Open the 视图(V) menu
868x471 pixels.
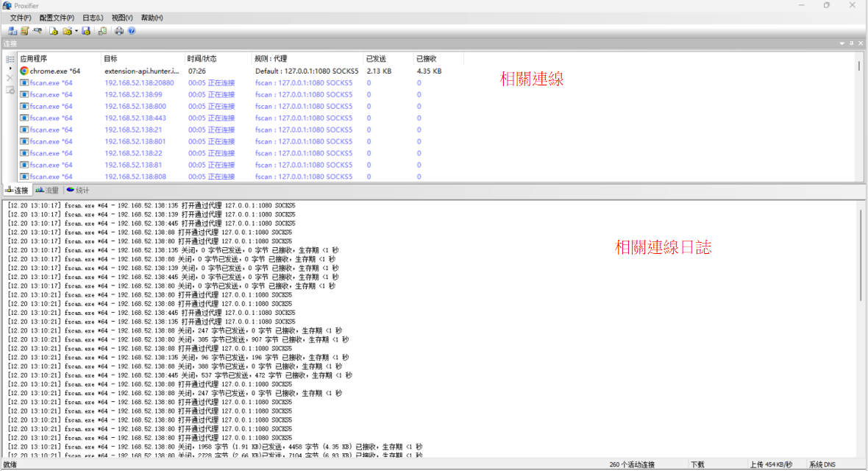(122, 18)
